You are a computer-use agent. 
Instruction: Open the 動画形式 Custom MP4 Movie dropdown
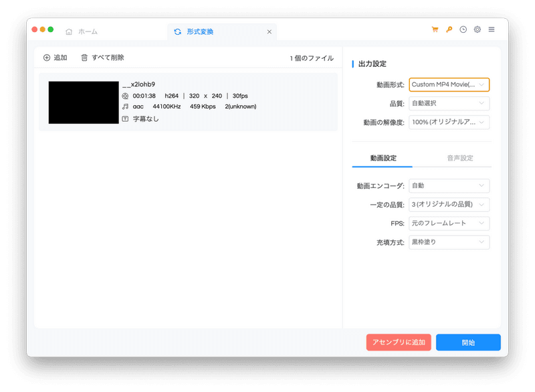pos(449,84)
